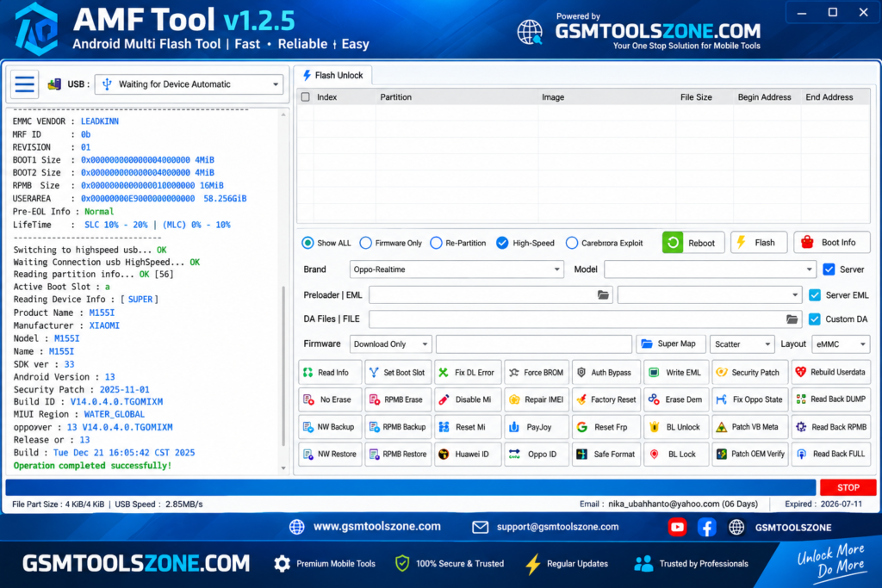Check the Index select-all checkbox
Image resolution: width=882 pixels, height=588 pixels.
pyautogui.click(x=306, y=97)
